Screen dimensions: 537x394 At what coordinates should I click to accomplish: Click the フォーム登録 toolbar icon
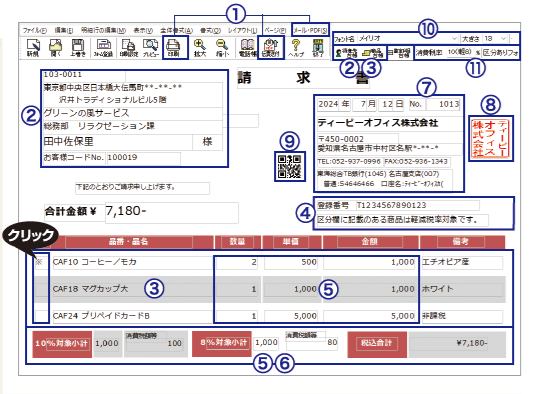(x=103, y=48)
